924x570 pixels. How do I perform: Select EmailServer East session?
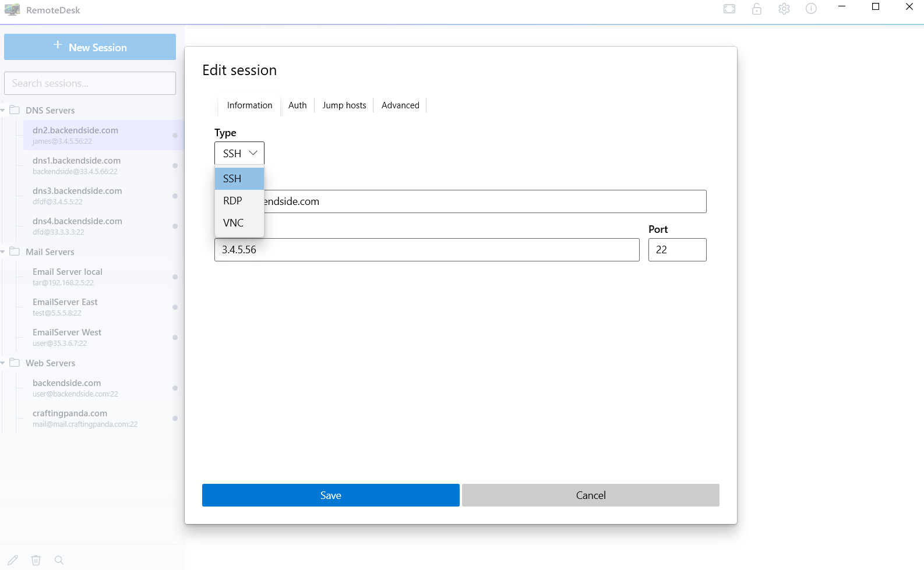[104, 307]
